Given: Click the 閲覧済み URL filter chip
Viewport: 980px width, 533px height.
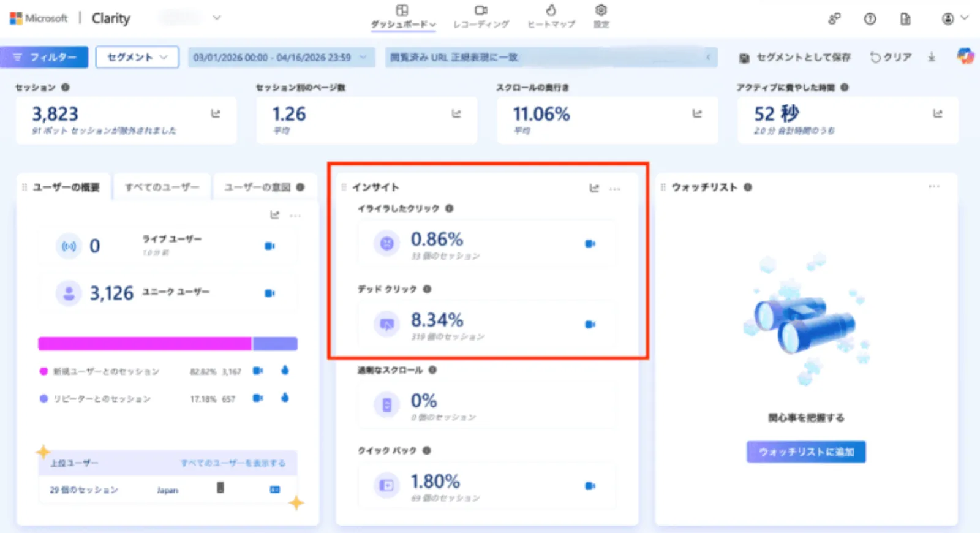Looking at the screenshot, I should pyautogui.click(x=551, y=57).
